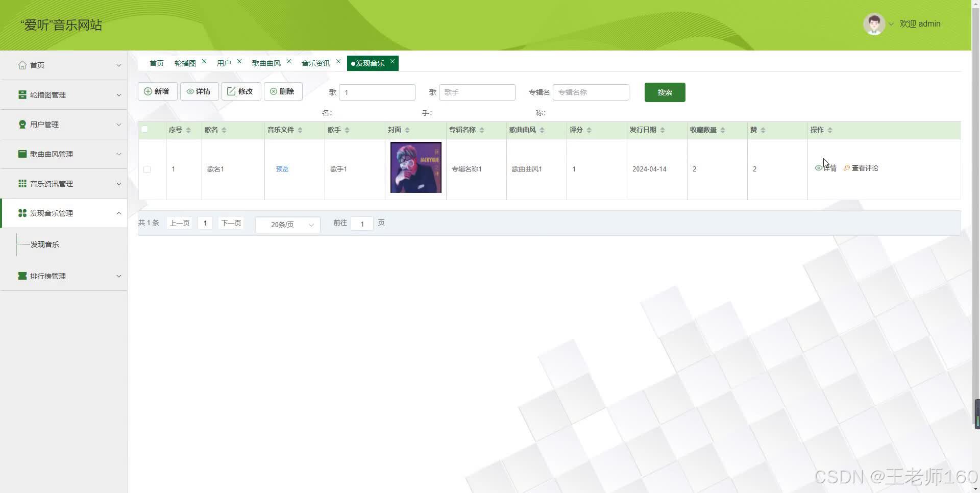Viewport: 980px width, 493px height.
Task: Sort table by 序号 column
Action: (188, 130)
